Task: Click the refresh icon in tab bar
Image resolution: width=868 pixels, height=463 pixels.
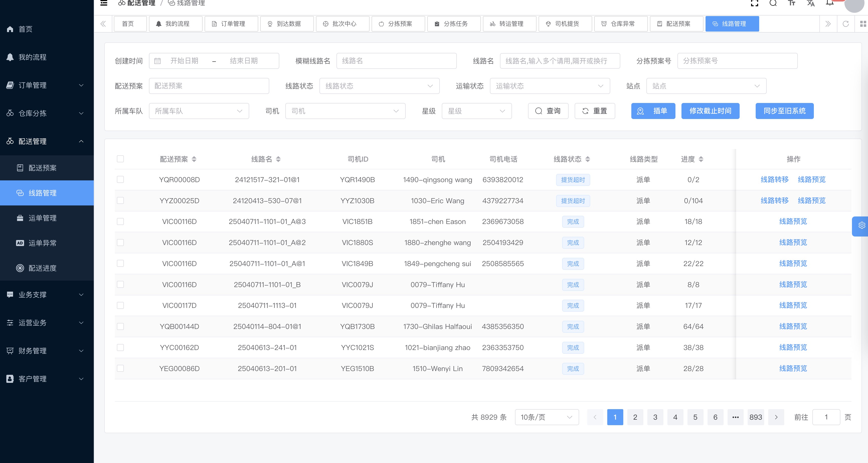Action: pyautogui.click(x=845, y=24)
